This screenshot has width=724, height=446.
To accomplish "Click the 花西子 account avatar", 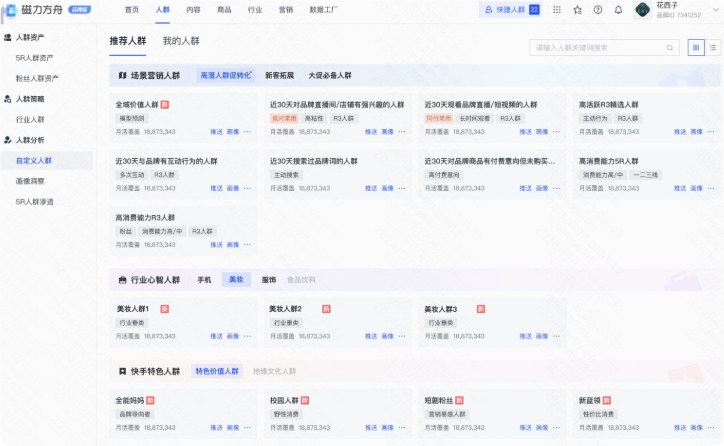I will click(x=643, y=10).
